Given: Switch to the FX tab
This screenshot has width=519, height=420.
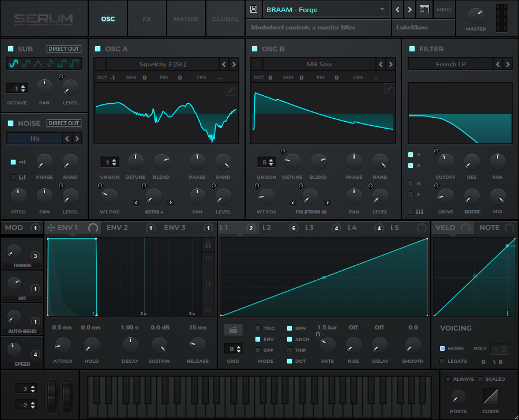Looking at the screenshot, I should click(146, 19).
